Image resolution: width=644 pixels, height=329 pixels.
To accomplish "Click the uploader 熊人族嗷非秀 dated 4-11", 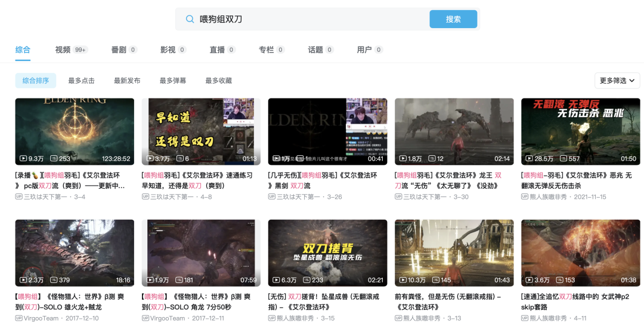I will click(x=549, y=318).
